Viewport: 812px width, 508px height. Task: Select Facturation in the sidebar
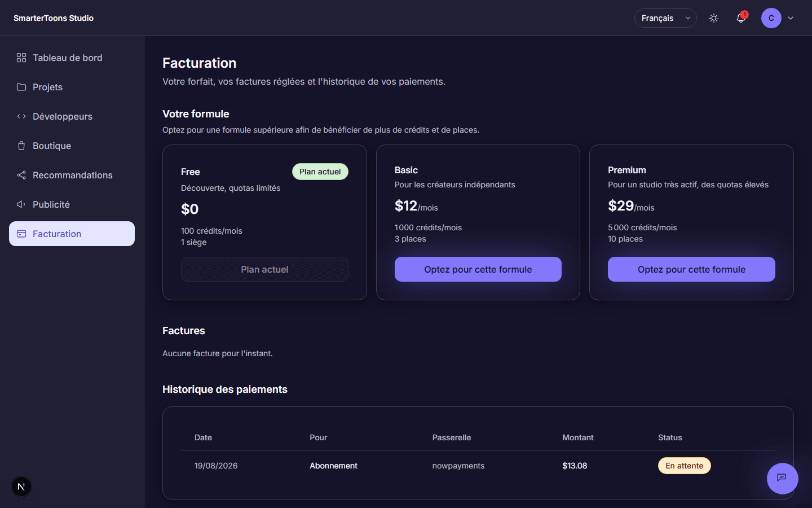coord(72,234)
